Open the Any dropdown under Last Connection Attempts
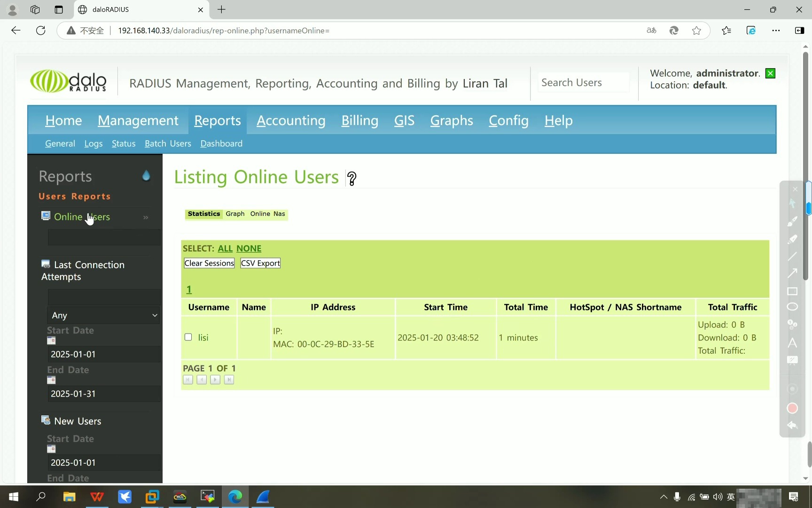812x508 pixels. pyautogui.click(x=103, y=315)
